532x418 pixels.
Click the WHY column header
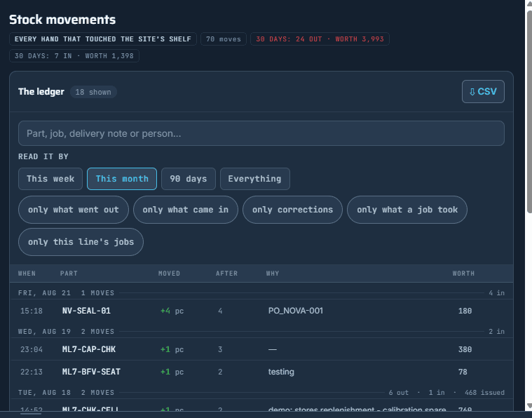(x=273, y=274)
